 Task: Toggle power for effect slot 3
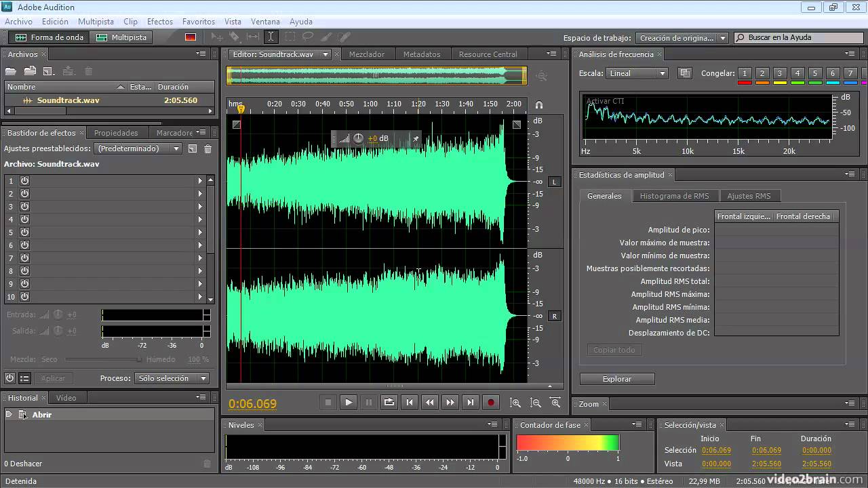pos(24,207)
